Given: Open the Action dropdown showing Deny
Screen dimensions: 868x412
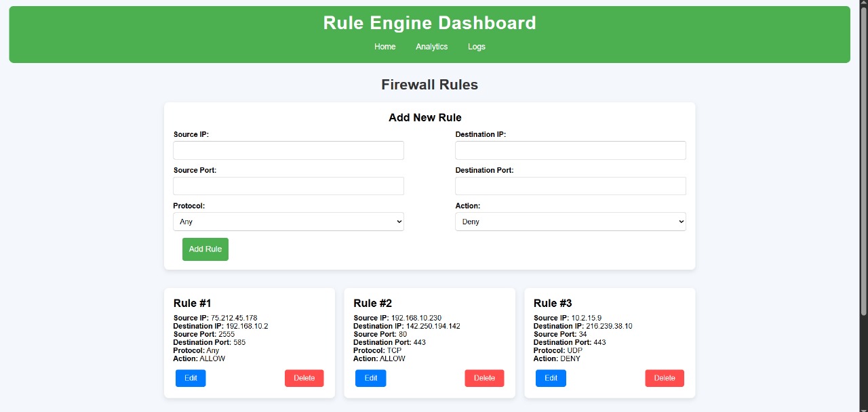Looking at the screenshot, I should point(570,221).
